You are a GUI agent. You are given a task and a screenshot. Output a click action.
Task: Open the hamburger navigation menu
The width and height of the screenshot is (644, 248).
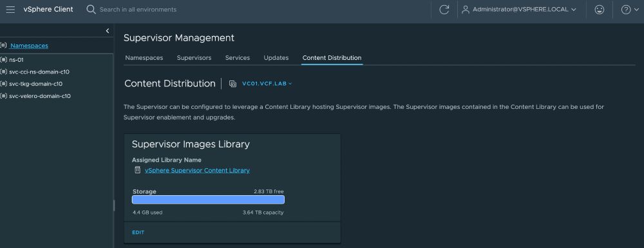click(x=10, y=10)
